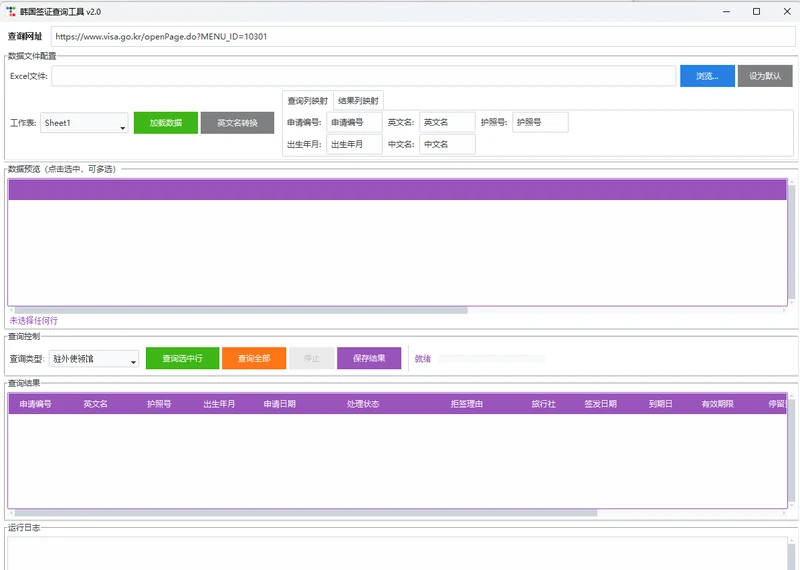Click the orange 查询全部 button
The width and height of the screenshot is (800, 570).
coord(254,358)
